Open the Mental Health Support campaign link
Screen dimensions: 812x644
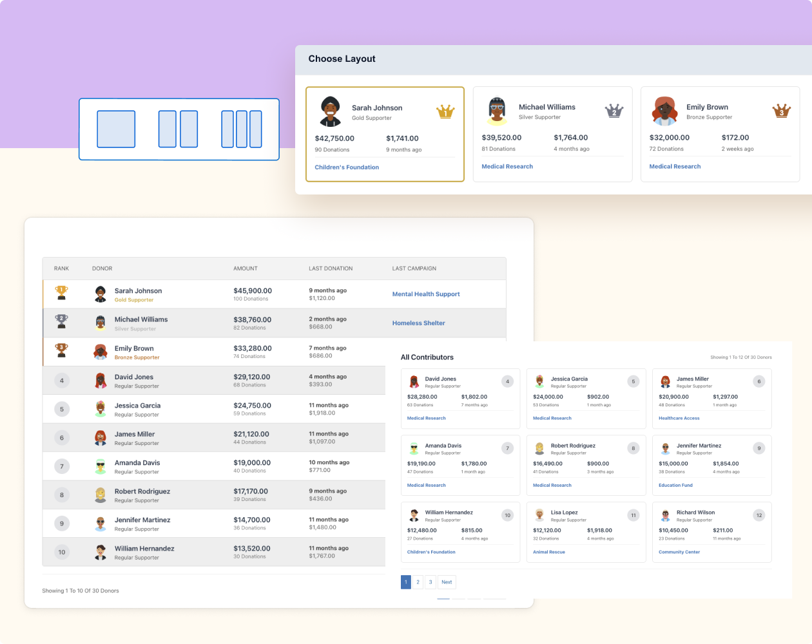click(x=426, y=294)
